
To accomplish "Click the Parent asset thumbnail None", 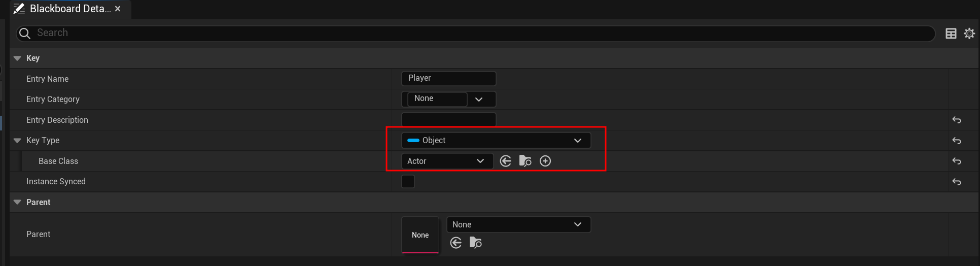I will point(420,235).
